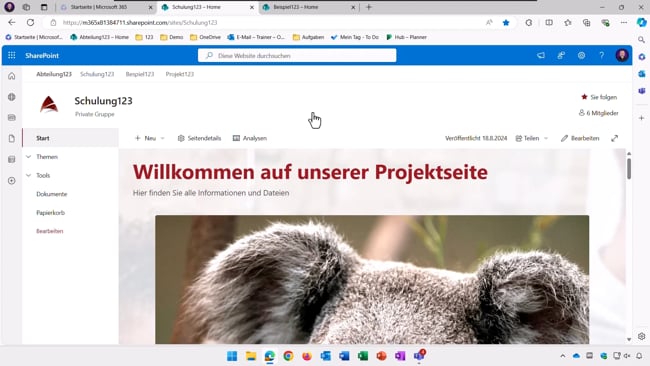The image size is (650, 366).
Task: Open SharePoint settings gear
Action: tap(581, 55)
